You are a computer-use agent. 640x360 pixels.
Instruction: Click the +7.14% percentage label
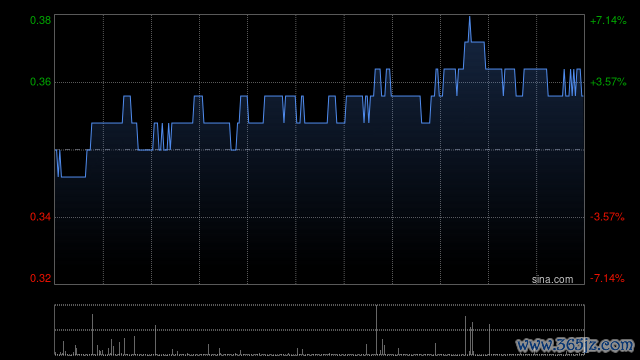[608, 20]
